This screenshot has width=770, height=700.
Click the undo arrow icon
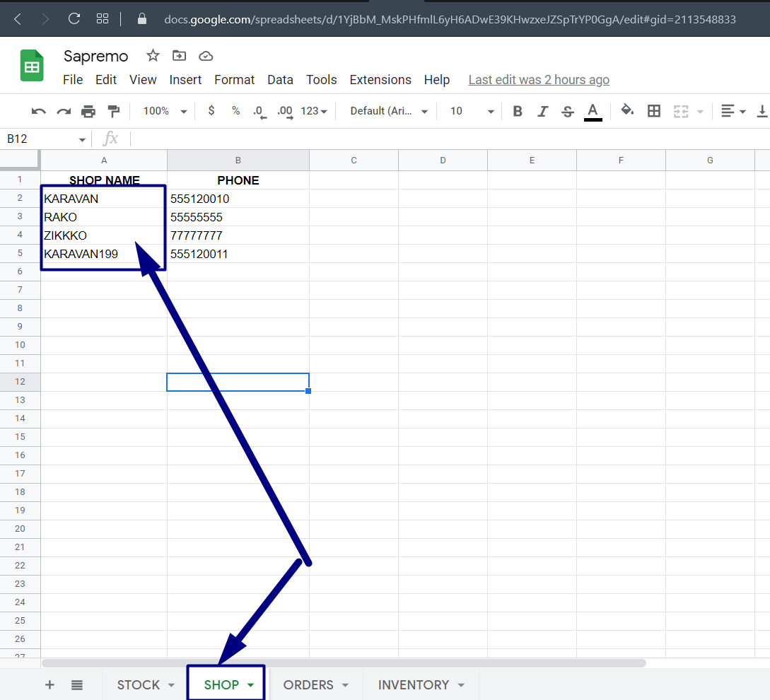pyautogui.click(x=39, y=111)
